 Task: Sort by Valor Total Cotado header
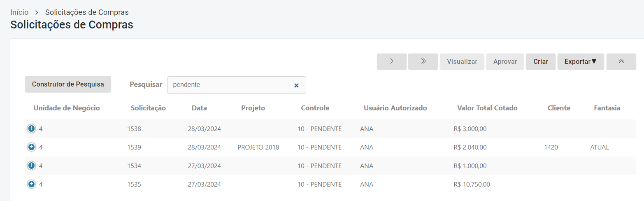pyautogui.click(x=487, y=108)
